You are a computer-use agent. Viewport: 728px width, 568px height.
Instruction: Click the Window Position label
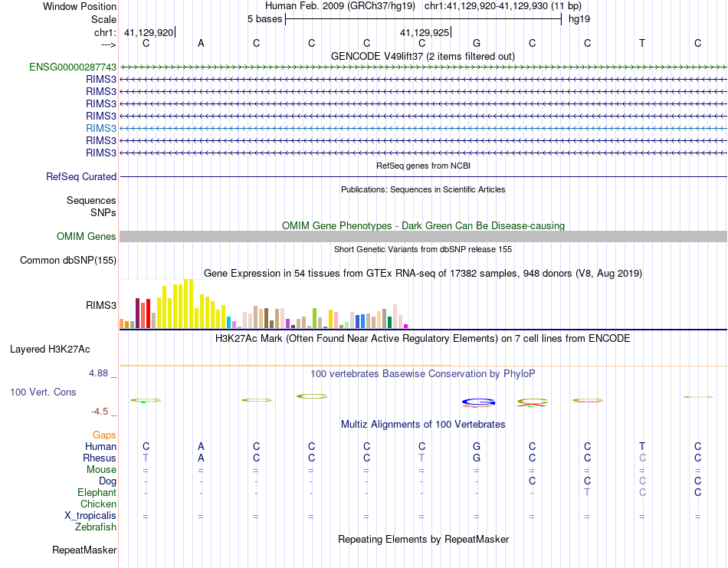(80, 6)
